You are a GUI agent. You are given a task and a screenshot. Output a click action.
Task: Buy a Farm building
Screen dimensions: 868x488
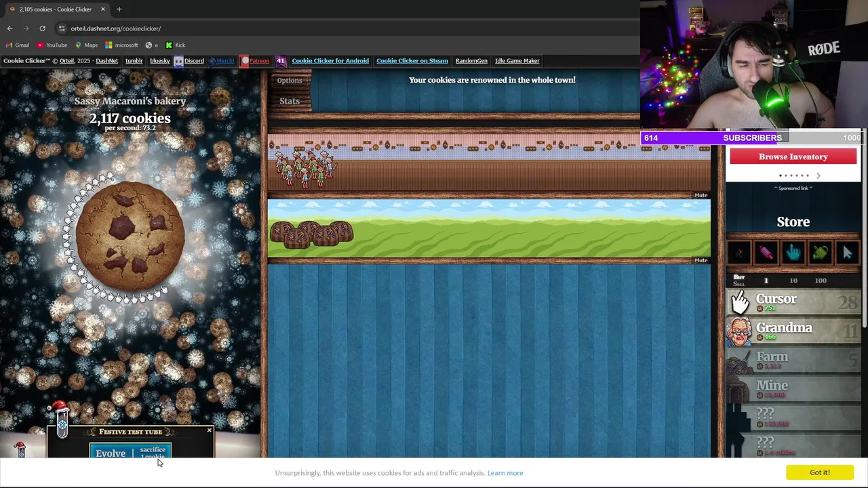pos(793,360)
